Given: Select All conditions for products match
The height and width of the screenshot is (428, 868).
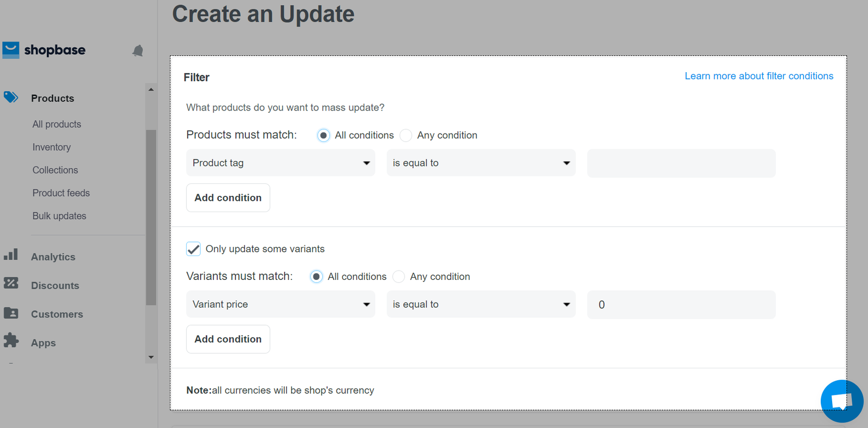Looking at the screenshot, I should point(323,135).
